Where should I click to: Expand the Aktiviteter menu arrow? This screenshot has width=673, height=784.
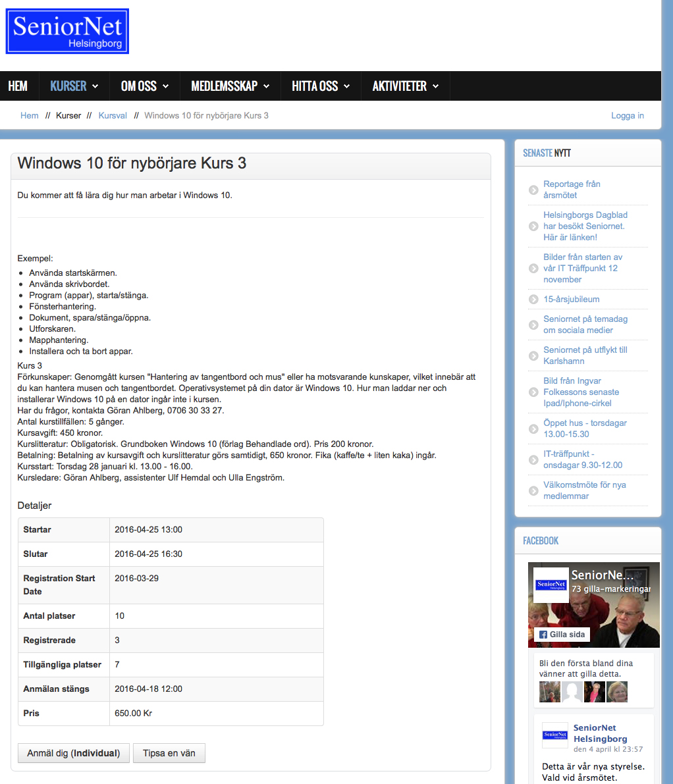(x=435, y=86)
